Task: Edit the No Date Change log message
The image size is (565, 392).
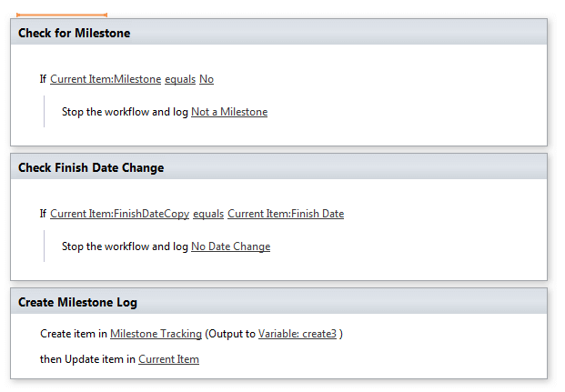Action: [x=230, y=246]
